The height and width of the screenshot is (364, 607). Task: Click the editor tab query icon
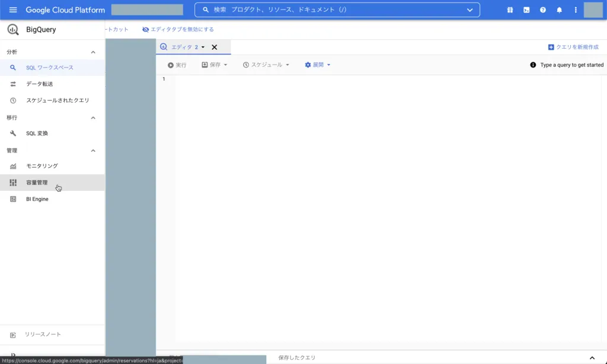(x=164, y=47)
